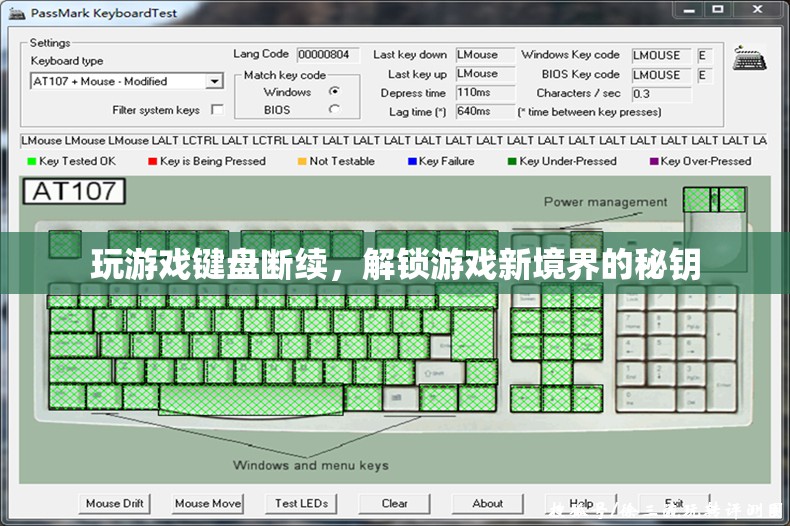790x526 pixels.
Task: Click the numpad plus key on diagram
Action: click(722, 336)
